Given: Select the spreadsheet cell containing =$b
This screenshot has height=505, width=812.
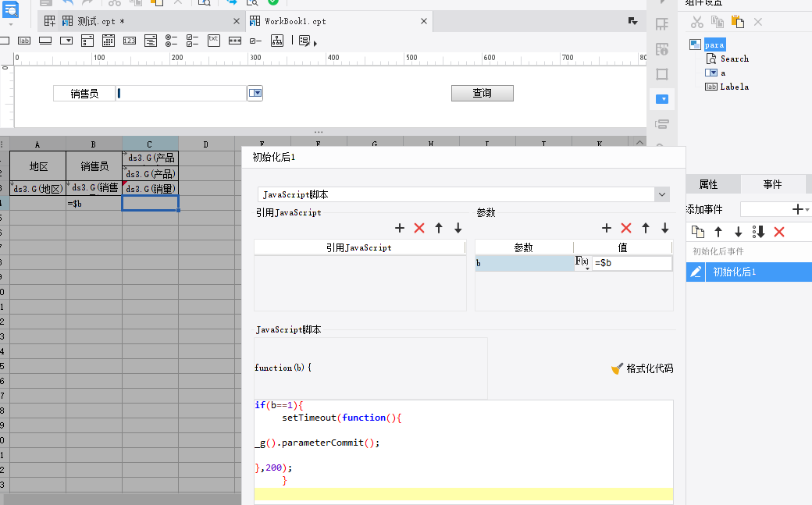Looking at the screenshot, I should [x=94, y=204].
